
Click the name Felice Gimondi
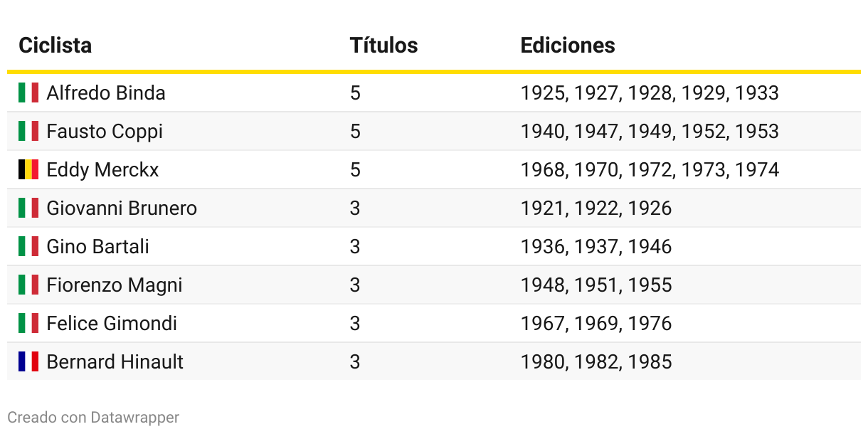click(x=112, y=324)
